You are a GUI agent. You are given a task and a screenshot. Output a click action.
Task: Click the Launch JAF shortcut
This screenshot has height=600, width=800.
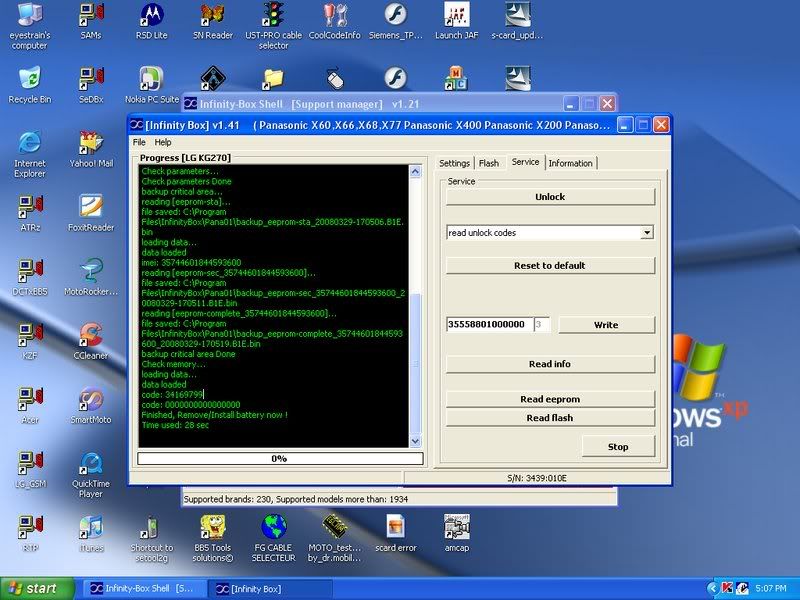pos(457,21)
